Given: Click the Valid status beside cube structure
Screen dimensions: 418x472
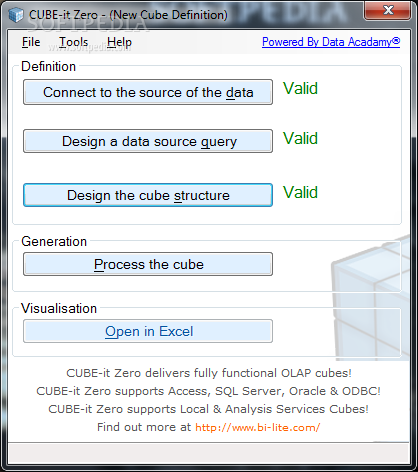Looking at the screenshot, I should [x=300, y=193].
